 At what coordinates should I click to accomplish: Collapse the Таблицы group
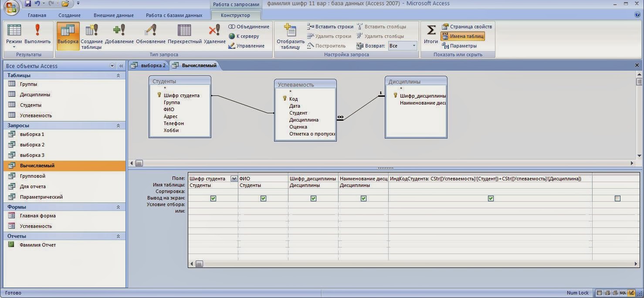click(118, 75)
